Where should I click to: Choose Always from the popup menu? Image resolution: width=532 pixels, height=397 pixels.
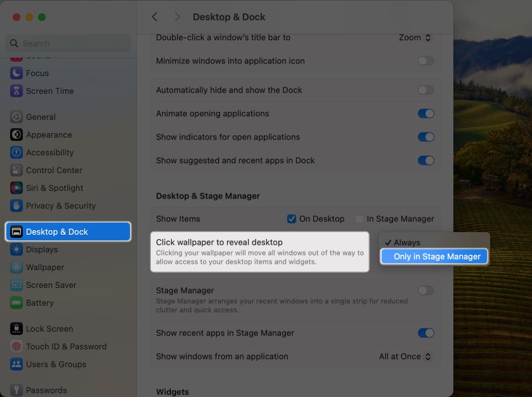(434, 242)
